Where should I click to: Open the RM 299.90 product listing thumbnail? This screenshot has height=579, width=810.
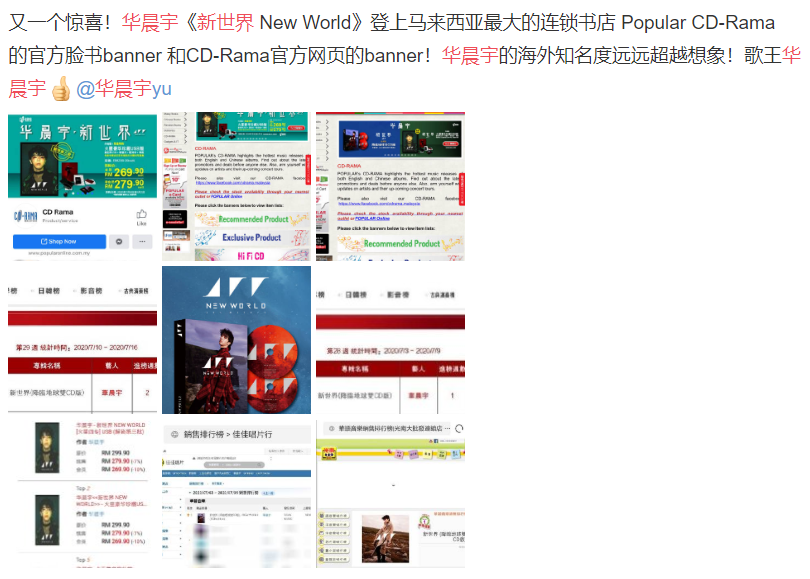(82, 494)
